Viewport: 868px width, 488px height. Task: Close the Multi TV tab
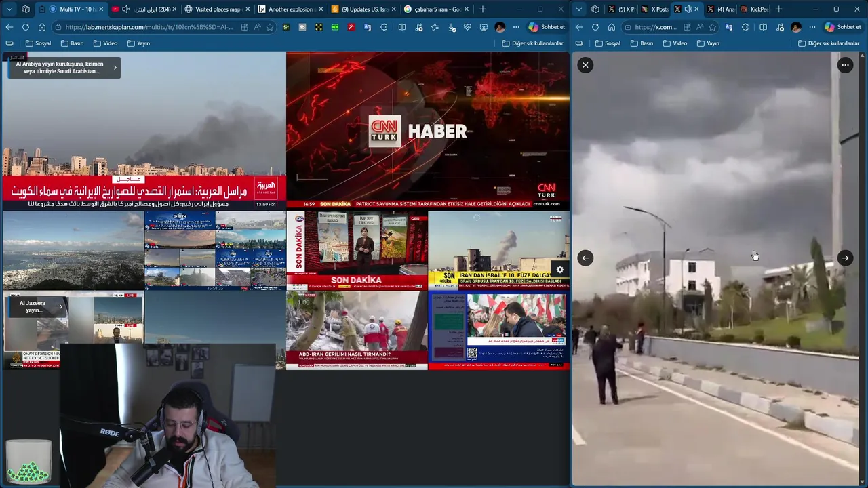click(102, 9)
